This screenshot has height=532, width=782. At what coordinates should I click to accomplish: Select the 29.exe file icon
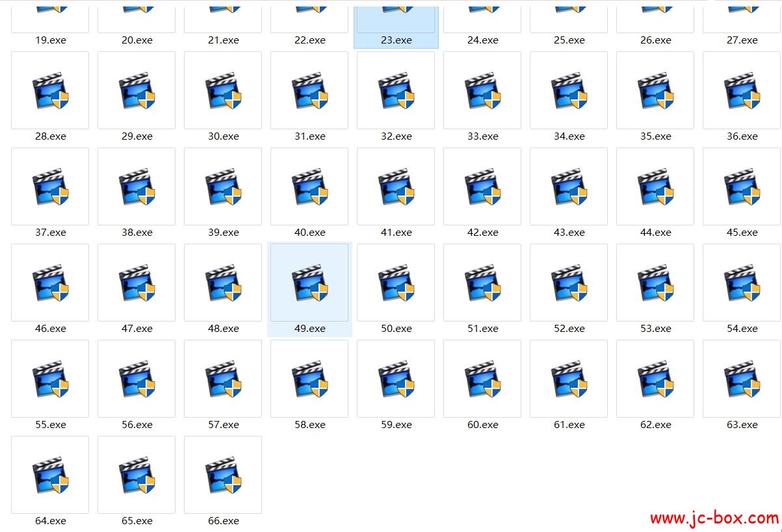point(137,90)
